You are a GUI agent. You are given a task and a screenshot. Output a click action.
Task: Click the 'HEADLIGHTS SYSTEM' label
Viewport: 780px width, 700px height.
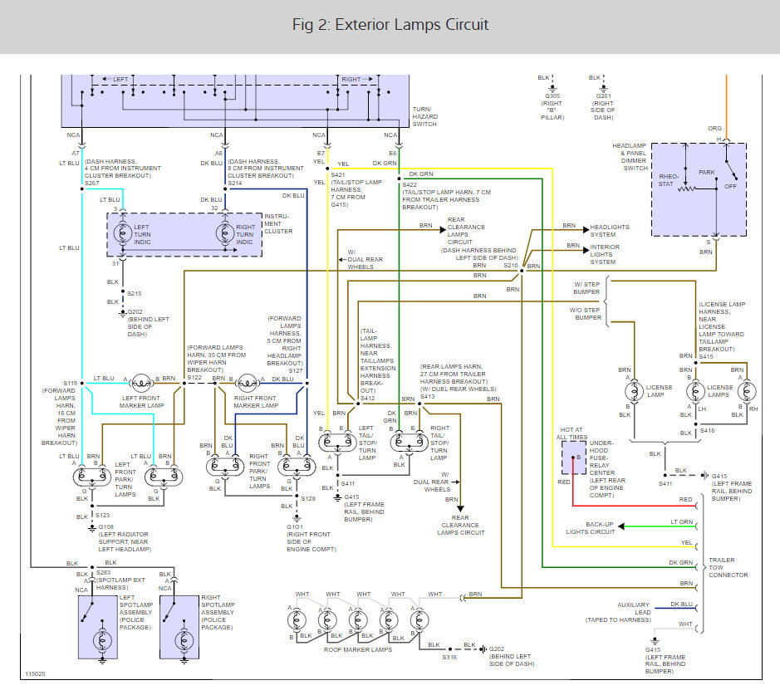[610, 231]
